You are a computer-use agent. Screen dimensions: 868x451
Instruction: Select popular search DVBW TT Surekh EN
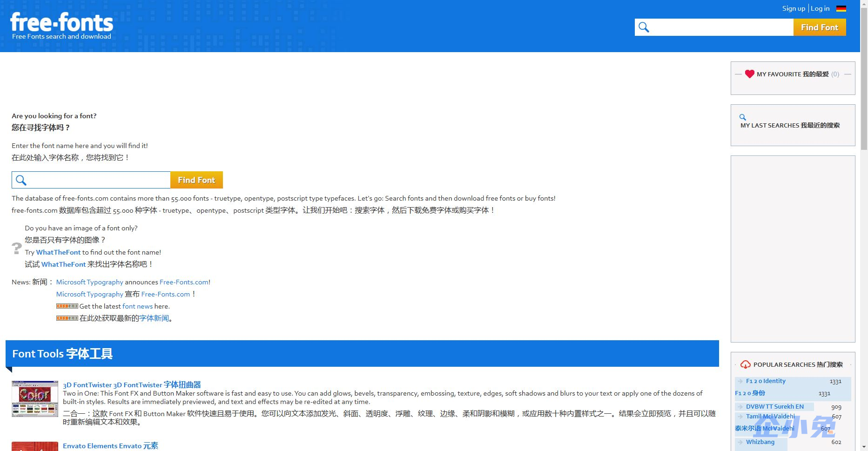(x=774, y=406)
